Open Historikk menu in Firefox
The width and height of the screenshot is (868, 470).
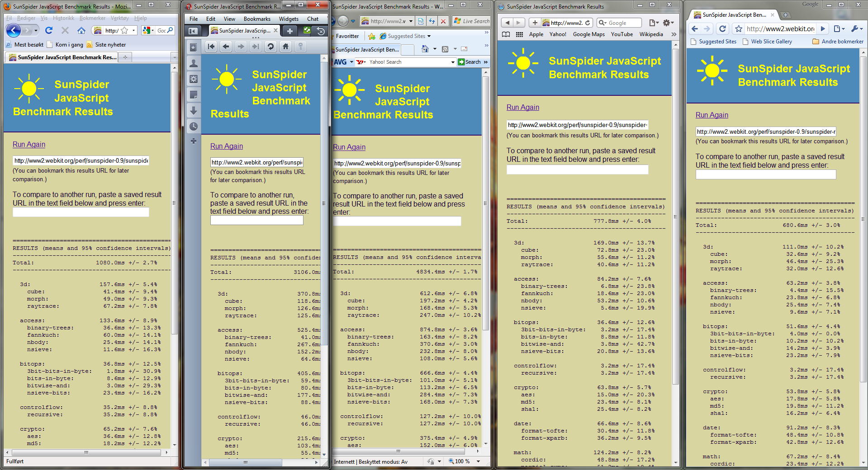coord(63,18)
